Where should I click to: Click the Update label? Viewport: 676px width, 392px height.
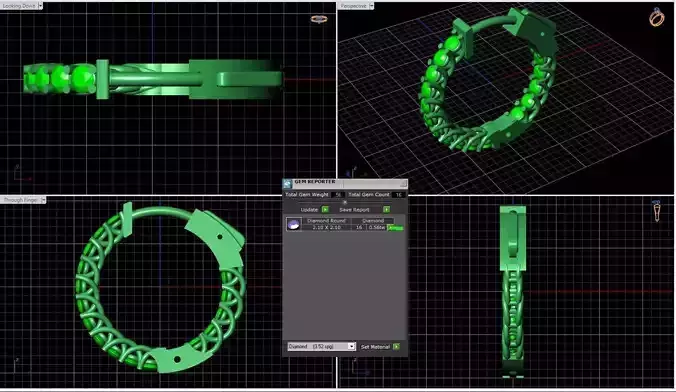(309, 210)
